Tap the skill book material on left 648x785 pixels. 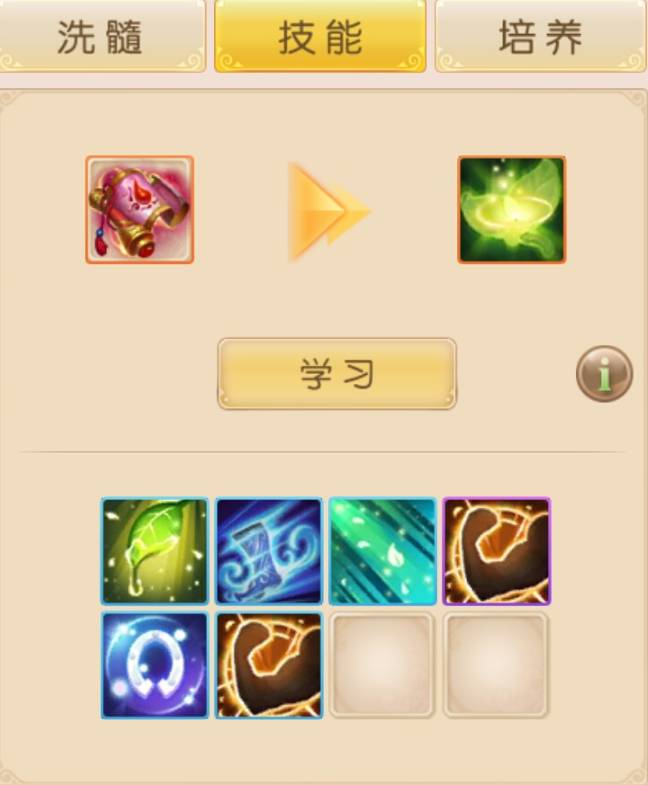(x=140, y=209)
